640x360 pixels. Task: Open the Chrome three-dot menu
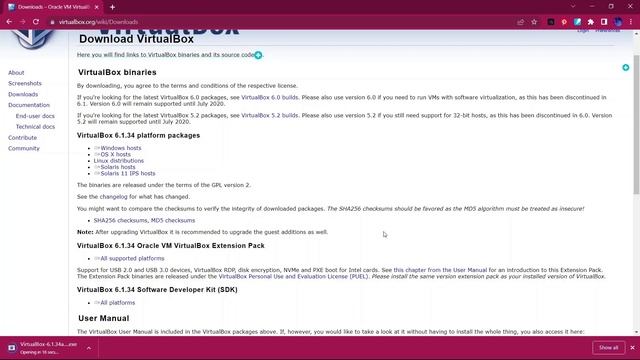[631, 22]
